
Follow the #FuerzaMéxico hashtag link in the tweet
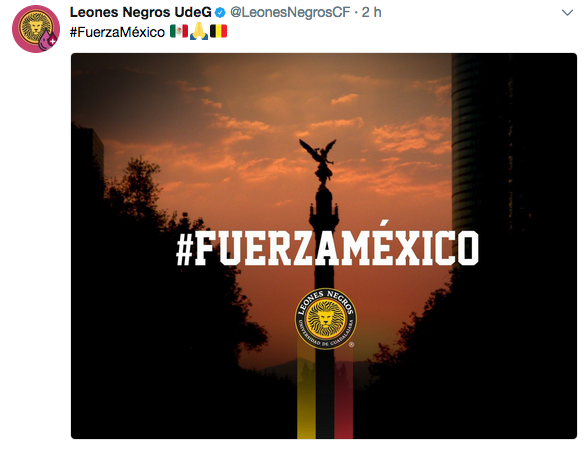coord(117,32)
